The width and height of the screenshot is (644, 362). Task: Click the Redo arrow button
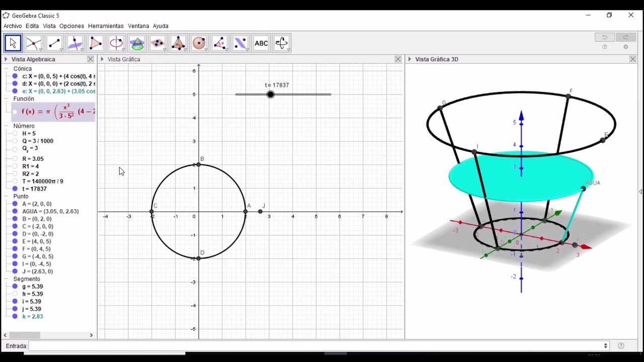[x=626, y=37]
